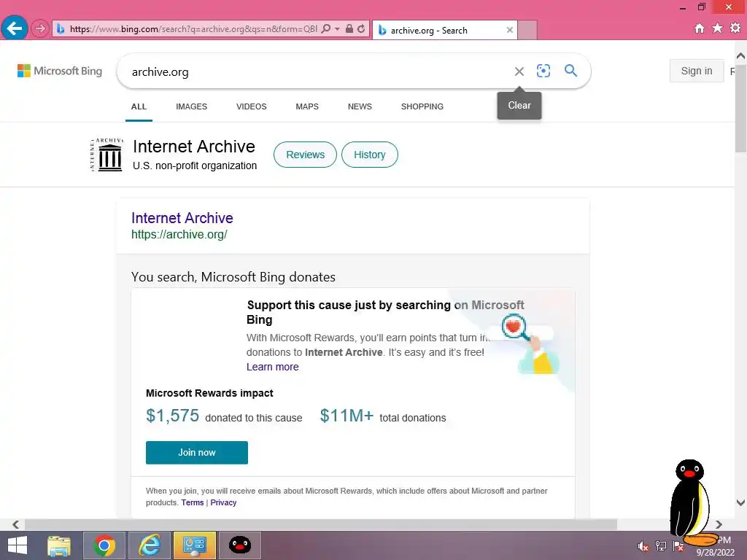Switch to Internet Explorer taskbar icon
Image resolution: width=747 pixels, height=560 pixels.
click(150, 545)
